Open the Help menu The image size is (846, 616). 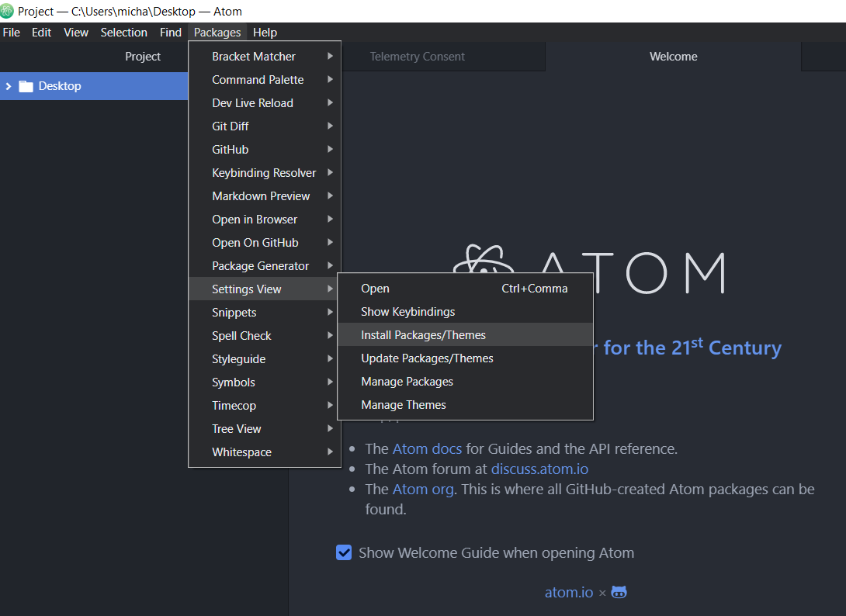265,32
